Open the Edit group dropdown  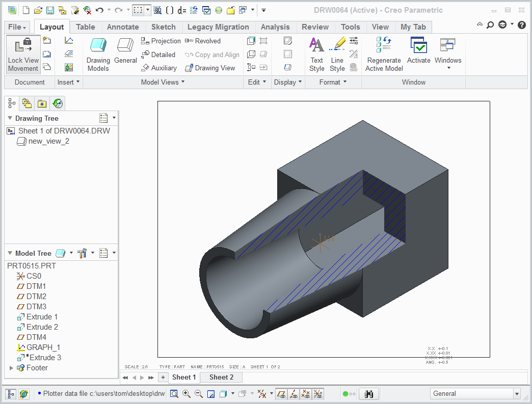257,82
